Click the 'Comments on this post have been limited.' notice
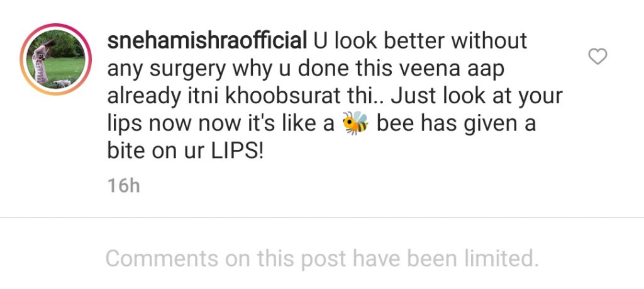644x289 pixels. [322, 259]
